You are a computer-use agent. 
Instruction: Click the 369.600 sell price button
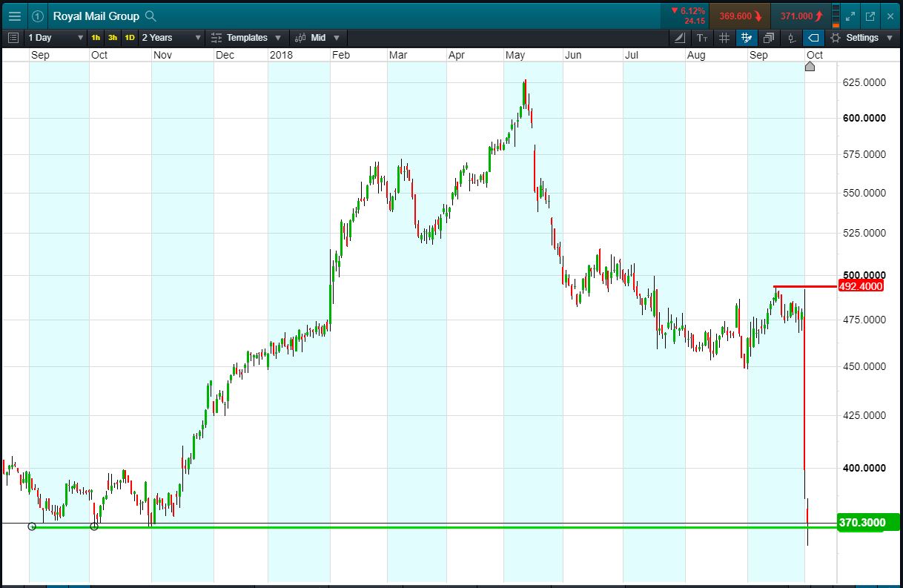point(740,16)
